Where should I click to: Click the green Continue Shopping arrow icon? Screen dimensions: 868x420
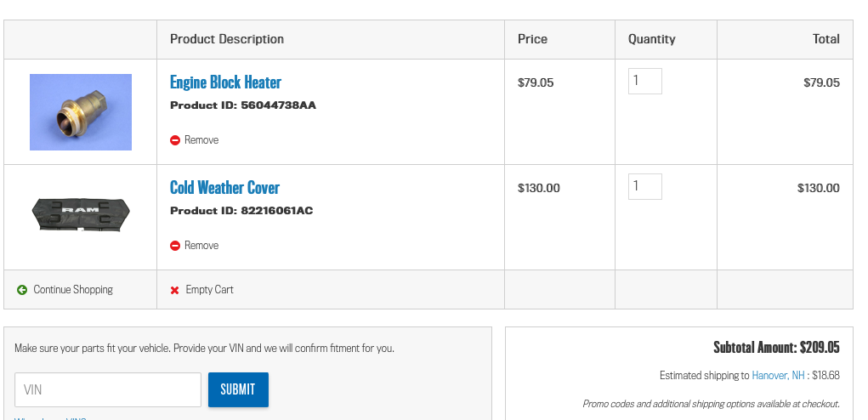point(22,290)
